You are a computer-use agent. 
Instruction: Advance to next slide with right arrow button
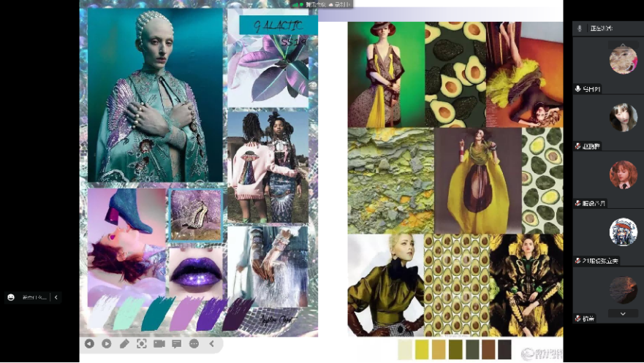107,344
